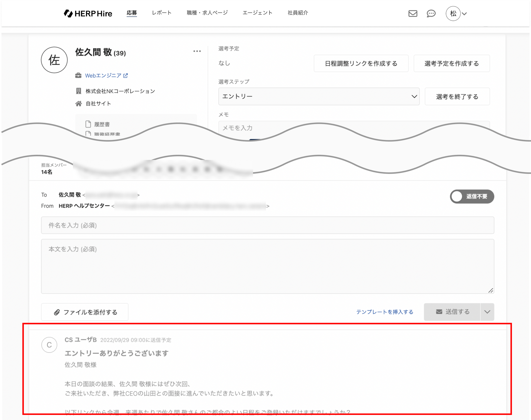
Task: Click the C sender avatar on scheduled mail
Action: coord(49,345)
